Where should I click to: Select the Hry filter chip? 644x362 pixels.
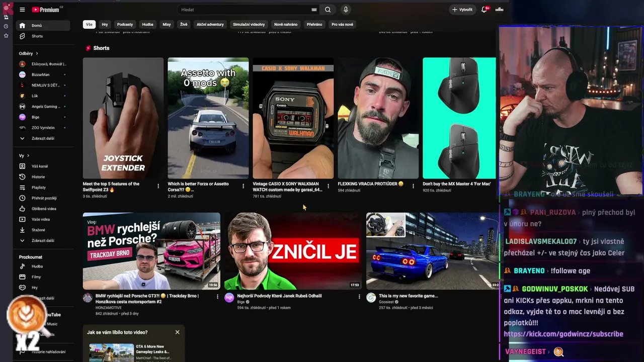tap(105, 24)
